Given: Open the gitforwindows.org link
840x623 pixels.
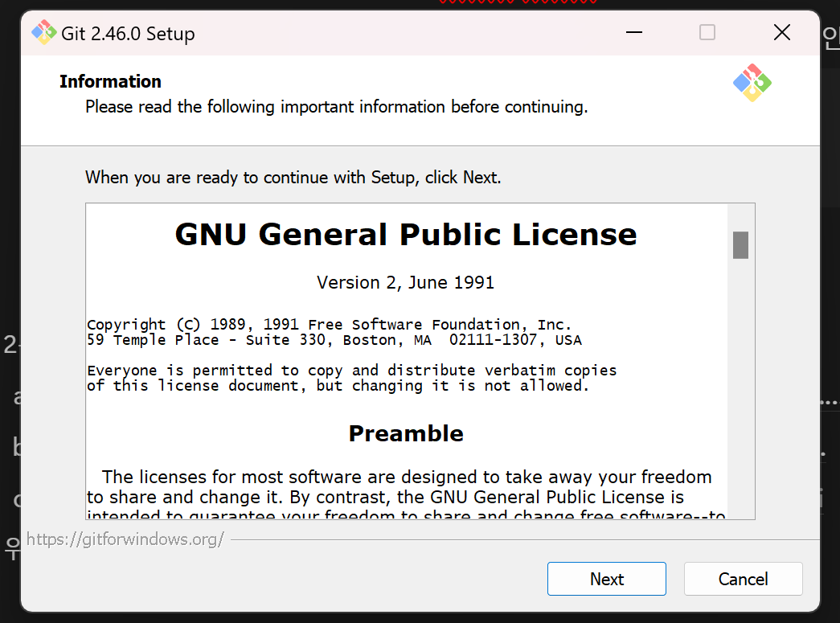Looking at the screenshot, I should pyautogui.click(x=125, y=539).
